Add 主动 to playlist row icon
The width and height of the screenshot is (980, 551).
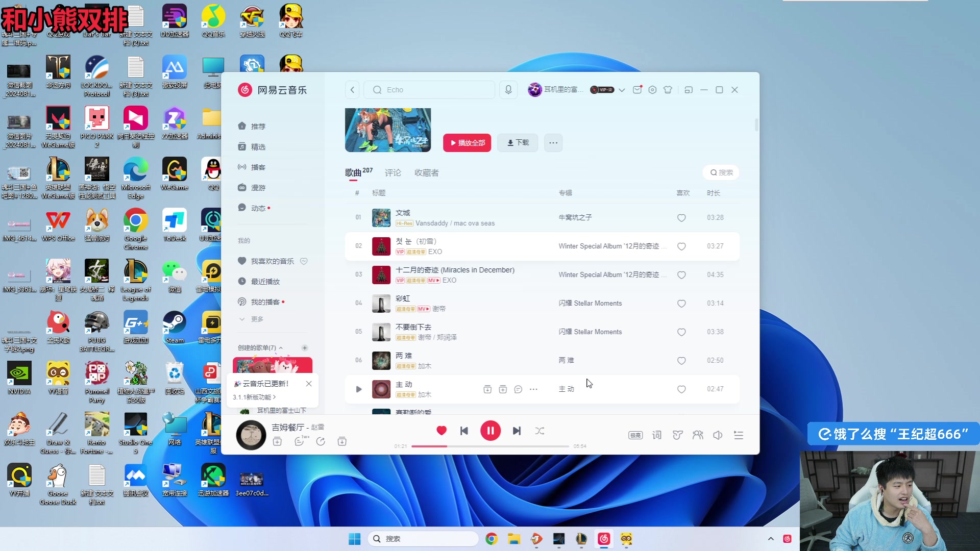point(503,389)
